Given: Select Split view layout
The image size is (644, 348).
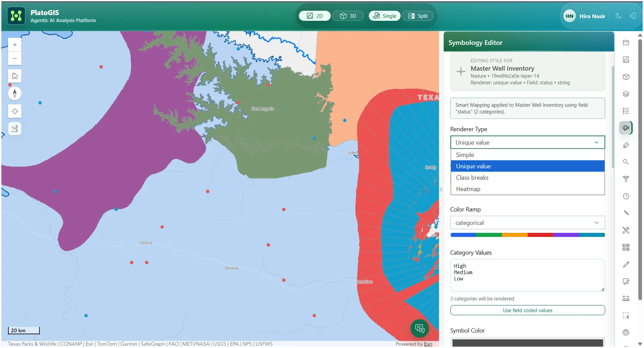Looking at the screenshot, I should click(x=418, y=16).
